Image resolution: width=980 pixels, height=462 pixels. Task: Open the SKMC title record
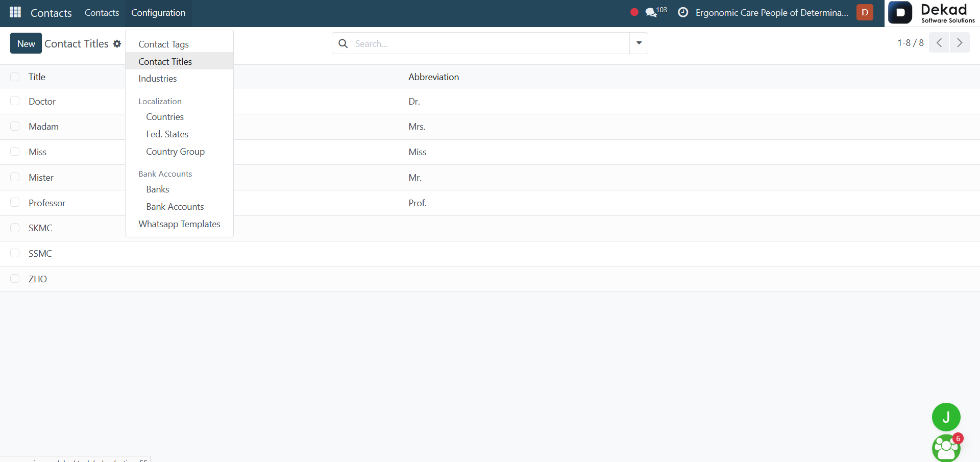click(40, 228)
